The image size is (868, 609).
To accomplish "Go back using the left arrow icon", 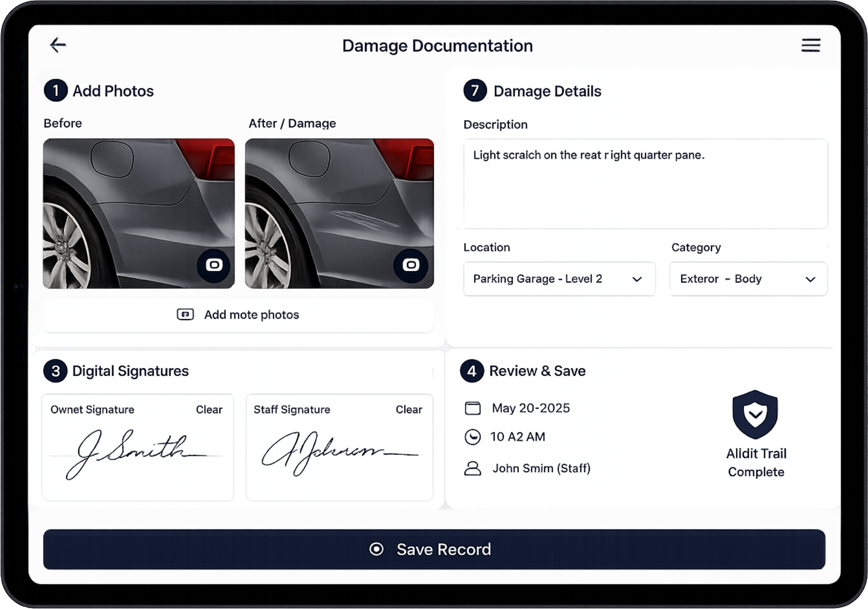I will pyautogui.click(x=58, y=45).
